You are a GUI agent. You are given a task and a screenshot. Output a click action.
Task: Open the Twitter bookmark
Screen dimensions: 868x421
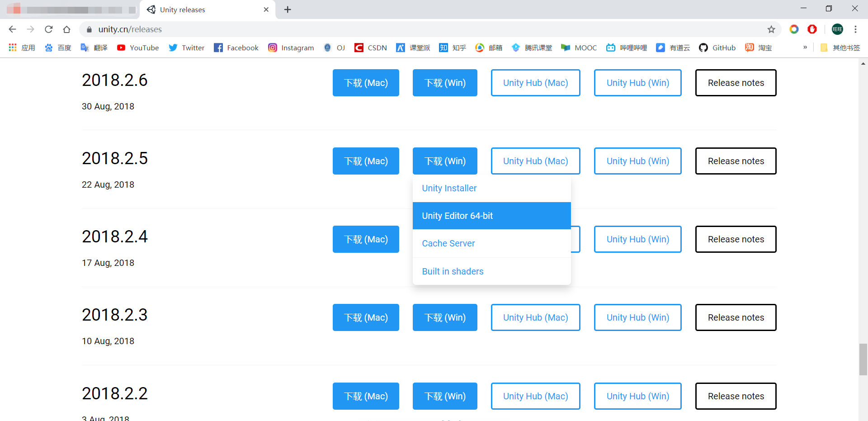tap(187, 47)
